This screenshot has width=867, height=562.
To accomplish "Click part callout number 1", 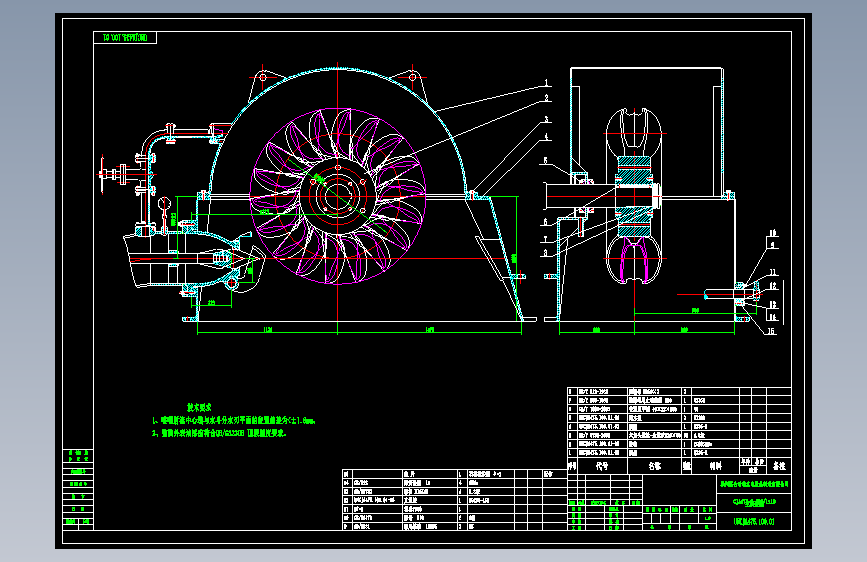I will (x=546, y=83).
